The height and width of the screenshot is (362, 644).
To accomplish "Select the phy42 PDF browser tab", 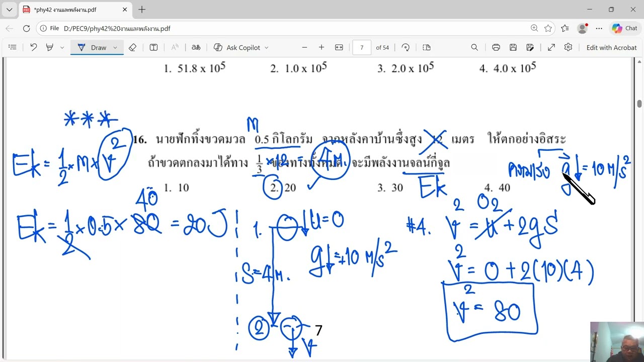I will tap(75, 10).
